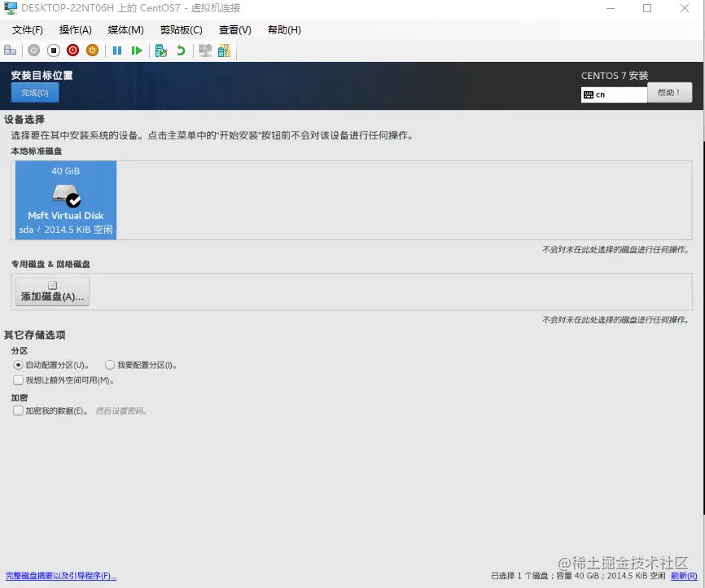Select the Msft Virtual Disk sda thumbnail
Image resolution: width=705 pixels, height=588 pixels.
(65, 200)
